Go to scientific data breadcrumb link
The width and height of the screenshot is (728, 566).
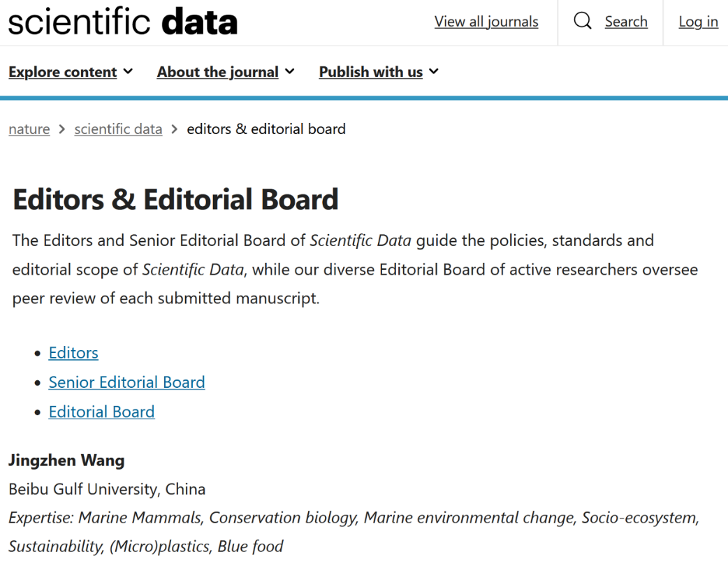coord(118,129)
